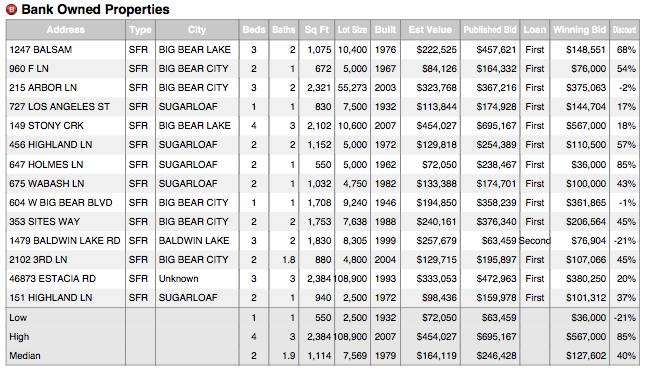Sort by the Type column header
Image resolution: width=647 pixels, height=371 pixels.
[x=140, y=30]
